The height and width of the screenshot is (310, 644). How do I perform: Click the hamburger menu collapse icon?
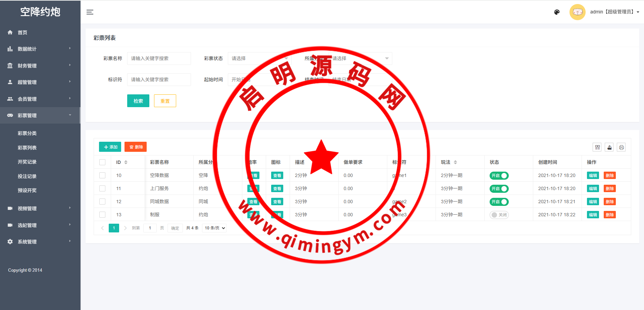pos(90,12)
